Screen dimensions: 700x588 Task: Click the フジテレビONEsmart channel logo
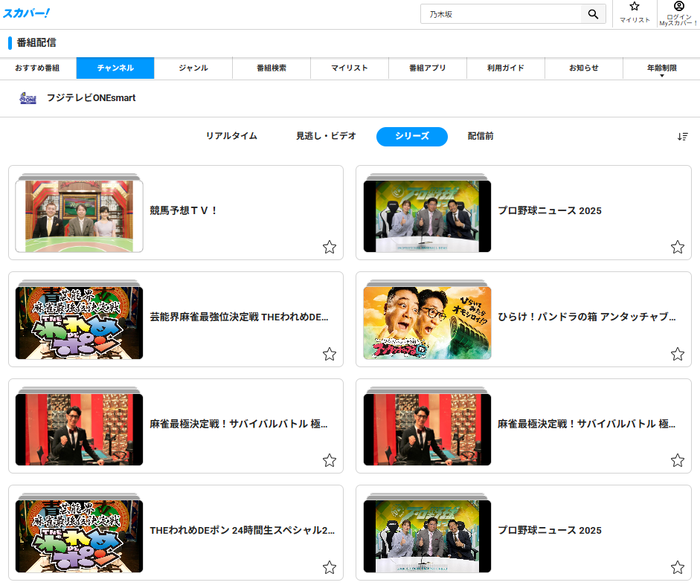(28, 97)
